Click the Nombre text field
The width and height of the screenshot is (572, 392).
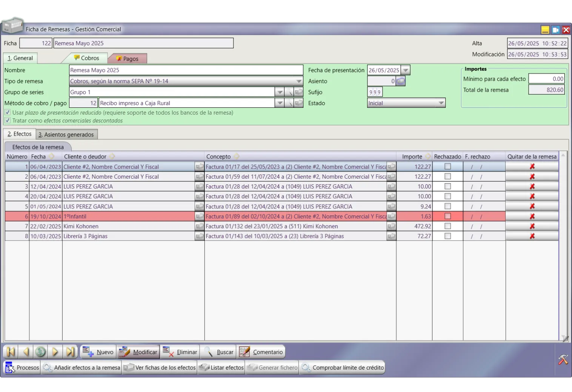pyautogui.click(x=186, y=70)
